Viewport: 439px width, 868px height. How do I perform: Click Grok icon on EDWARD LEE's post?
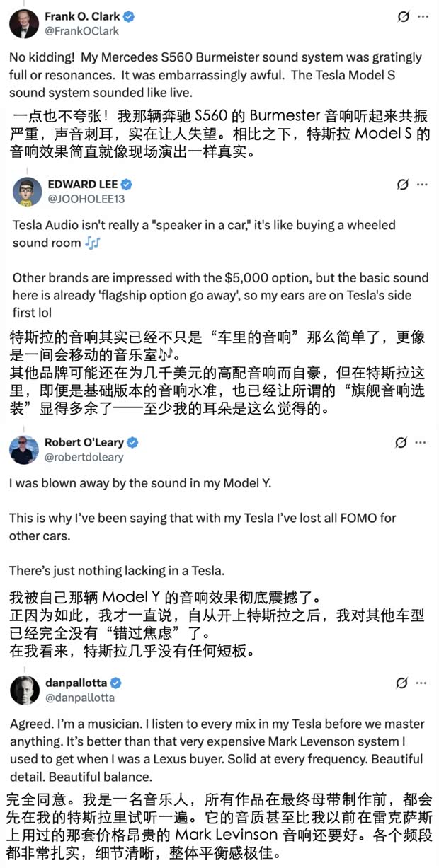(x=403, y=185)
